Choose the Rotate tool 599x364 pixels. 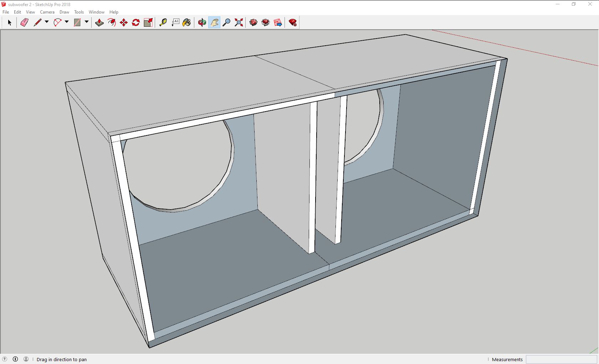click(136, 22)
